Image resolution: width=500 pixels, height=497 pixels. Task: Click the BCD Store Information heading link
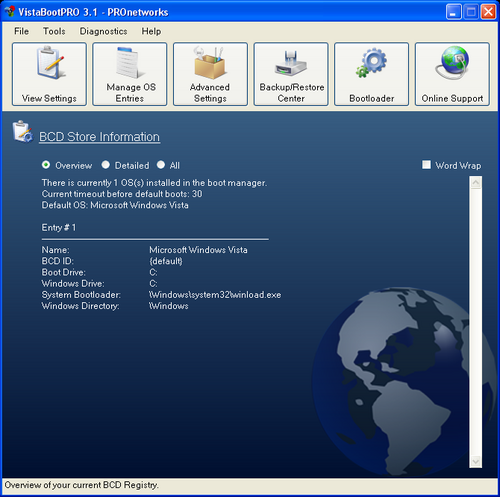coord(99,137)
